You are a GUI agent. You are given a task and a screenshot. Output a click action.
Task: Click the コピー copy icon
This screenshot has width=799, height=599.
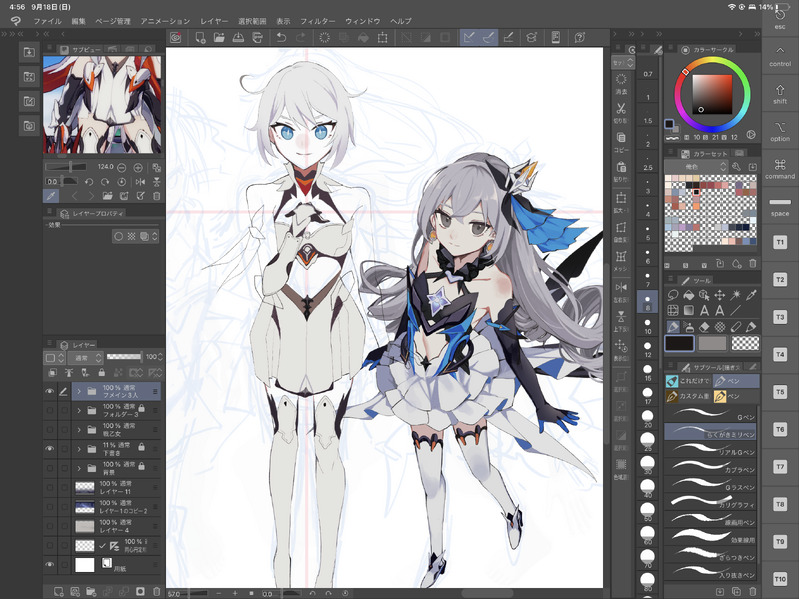tap(621, 142)
